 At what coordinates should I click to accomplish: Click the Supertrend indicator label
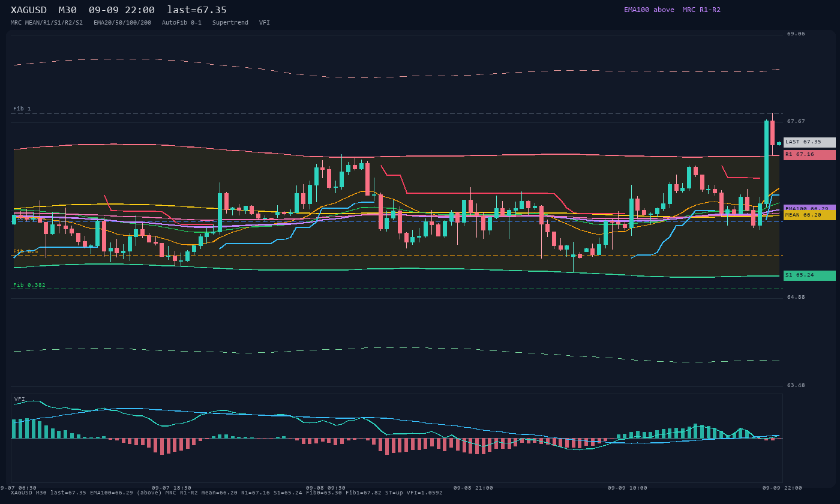tap(230, 23)
